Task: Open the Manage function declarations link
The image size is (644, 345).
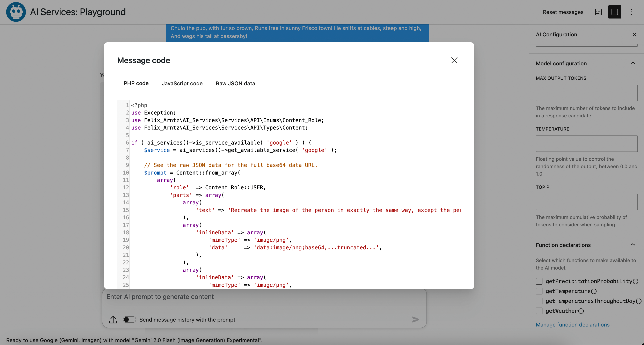Action: pos(572,324)
